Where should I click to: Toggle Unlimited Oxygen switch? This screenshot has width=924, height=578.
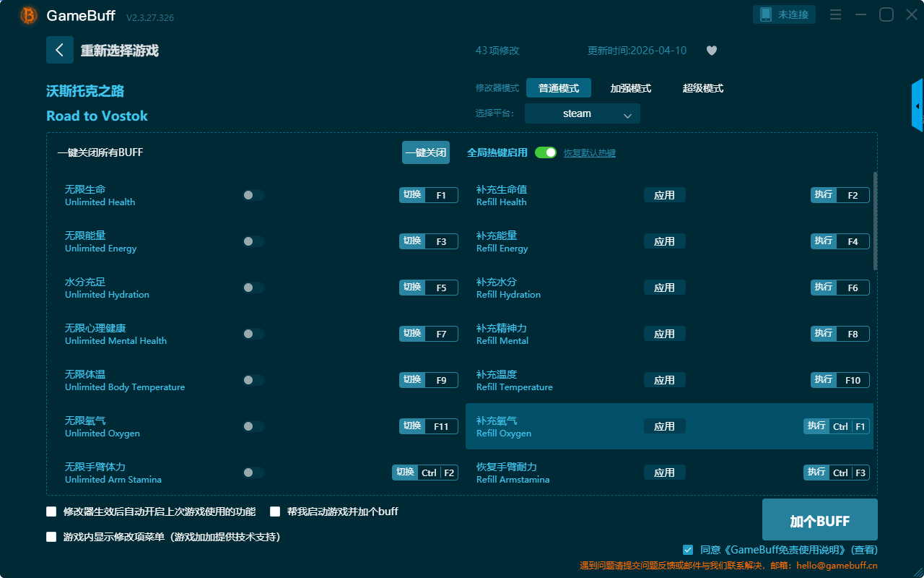253,426
